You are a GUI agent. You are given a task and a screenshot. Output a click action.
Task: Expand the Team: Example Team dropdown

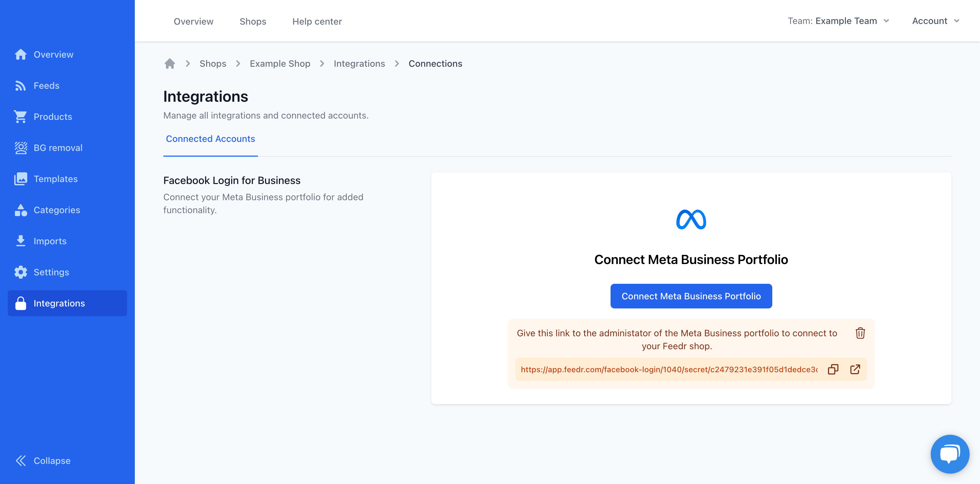[x=838, y=21]
